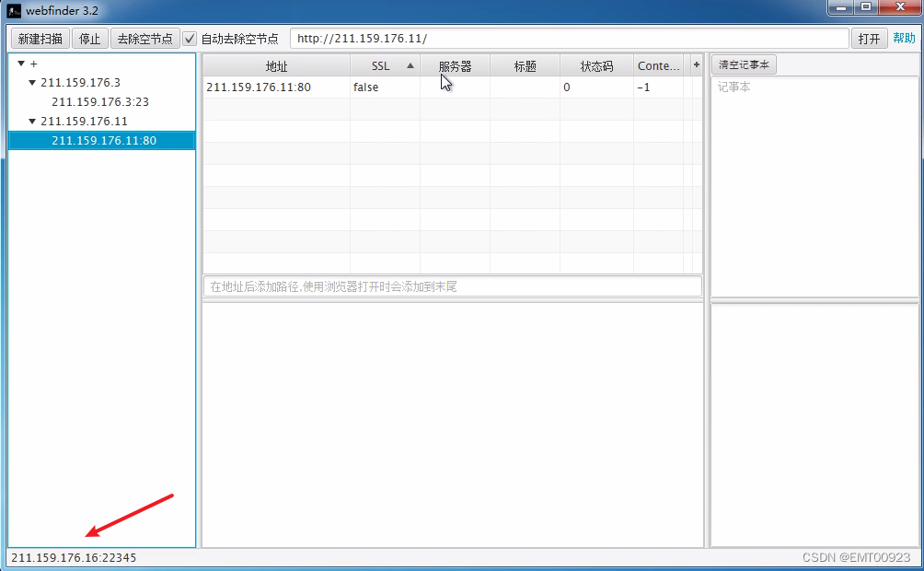Click the URL field showing http://211.159.176.11/
924x571 pixels.
tap(570, 39)
